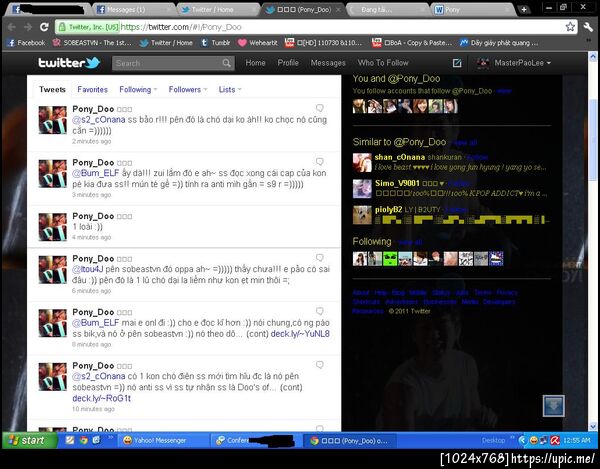Click the Windows start button
This screenshot has height=469, width=600.
[29, 440]
